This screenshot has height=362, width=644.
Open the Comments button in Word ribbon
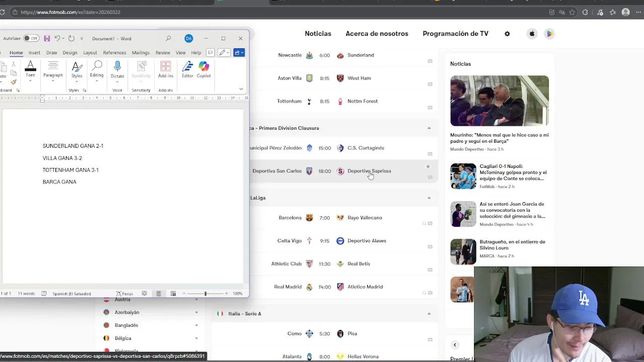pyautogui.click(x=210, y=52)
